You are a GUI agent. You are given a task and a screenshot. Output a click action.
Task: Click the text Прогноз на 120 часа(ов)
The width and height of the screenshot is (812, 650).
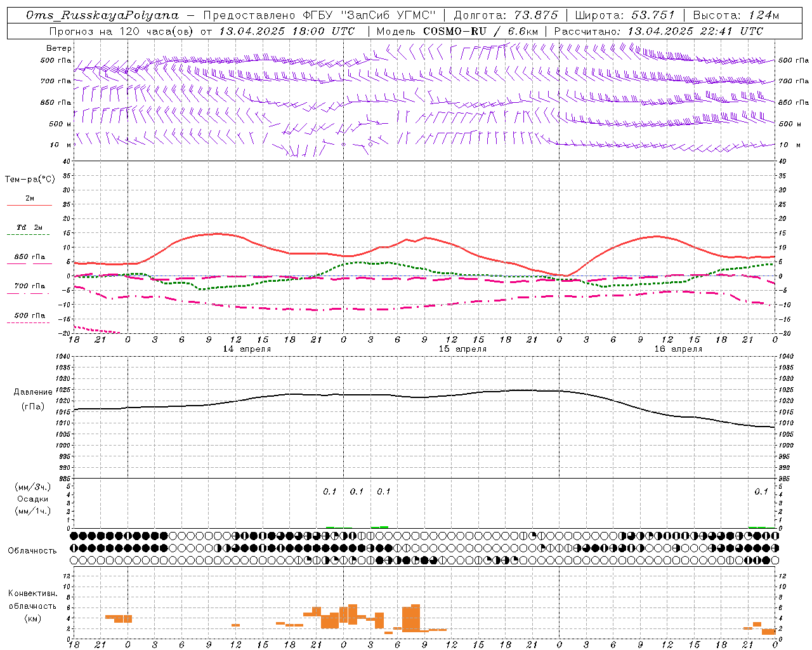pyautogui.click(x=122, y=31)
